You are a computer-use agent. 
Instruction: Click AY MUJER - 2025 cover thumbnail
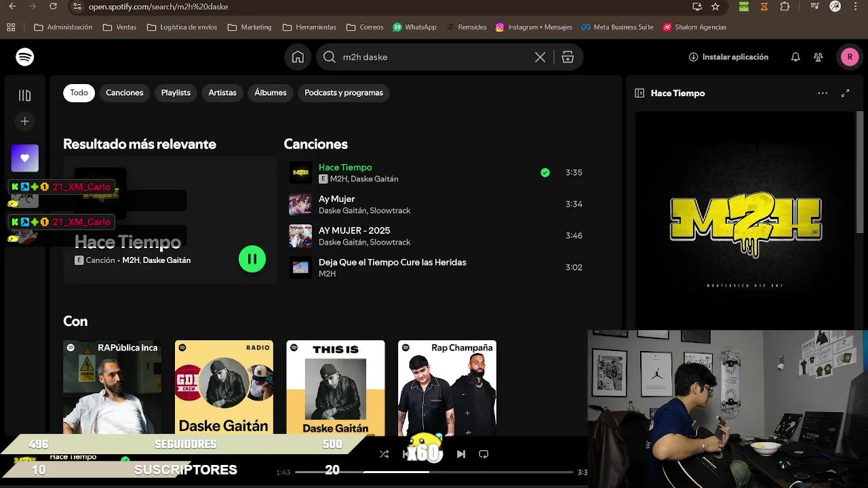click(300, 236)
